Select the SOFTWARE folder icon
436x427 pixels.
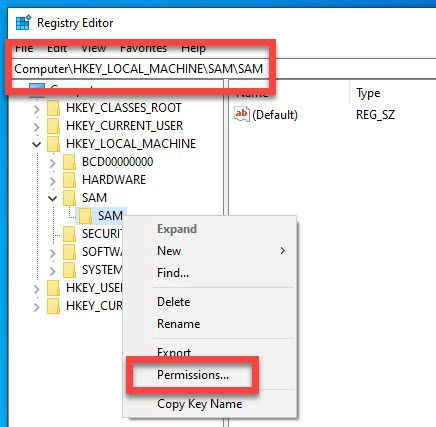pyautogui.click(x=69, y=252)
